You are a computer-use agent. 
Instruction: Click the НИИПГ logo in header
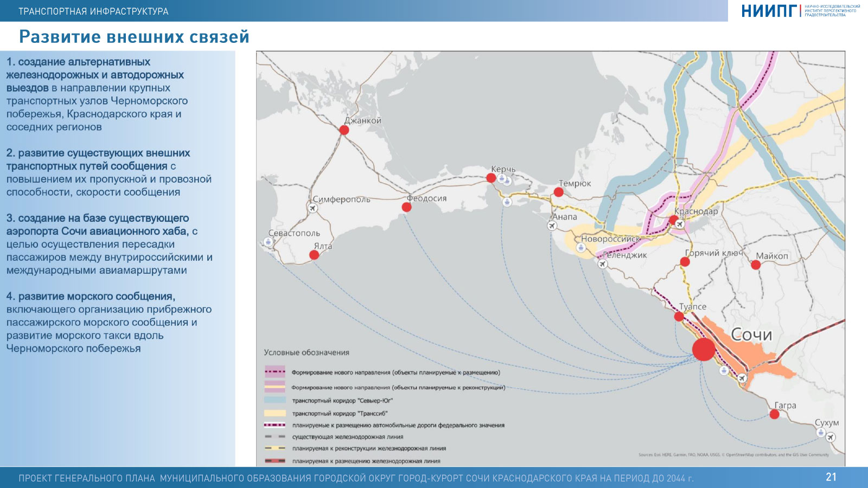(x=800, y=10)
